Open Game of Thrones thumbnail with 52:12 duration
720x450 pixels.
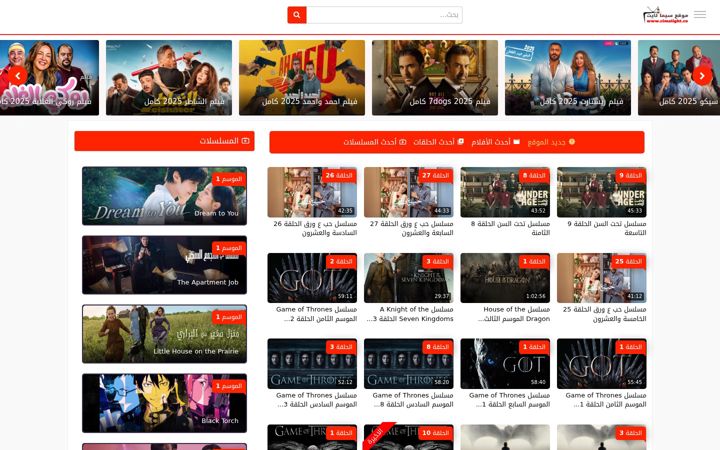pyautogui.click(x=312, y=364)
